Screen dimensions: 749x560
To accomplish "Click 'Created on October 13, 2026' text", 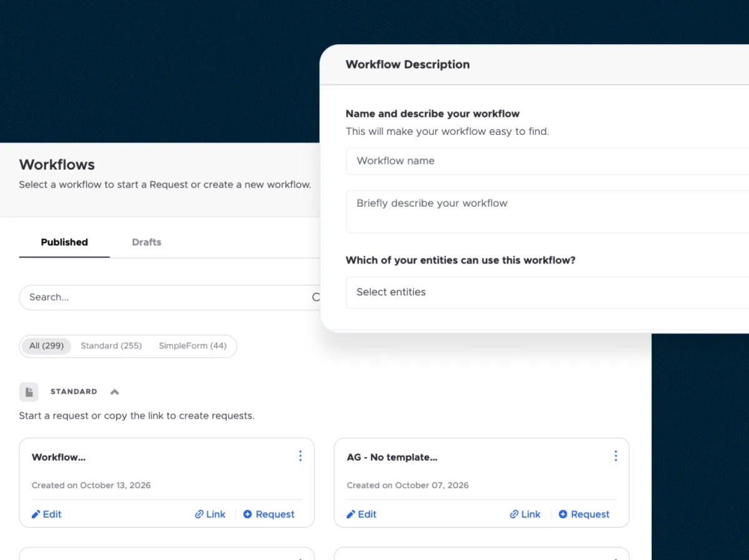I will pos(91,485).
